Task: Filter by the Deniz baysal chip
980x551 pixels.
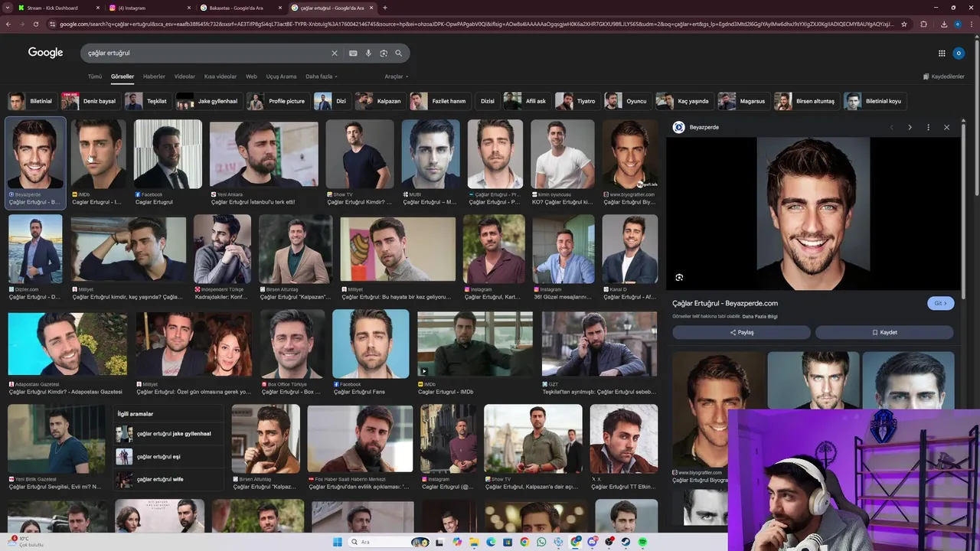Action: coord(90,101)
